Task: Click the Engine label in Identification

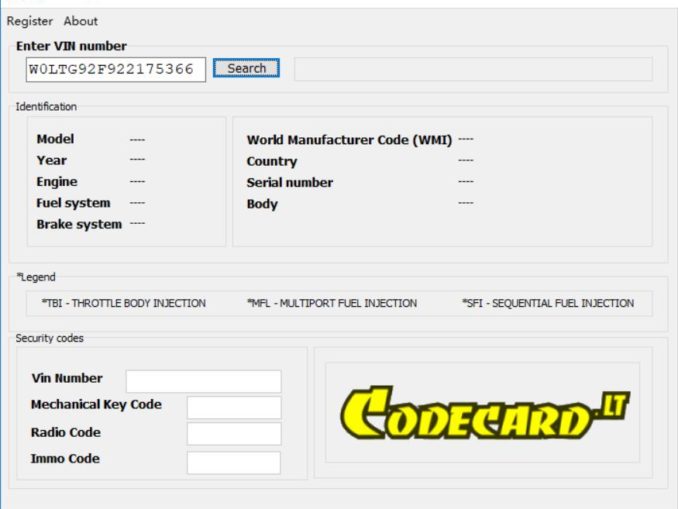Action: pyautogui.click(x=56, y=182)
